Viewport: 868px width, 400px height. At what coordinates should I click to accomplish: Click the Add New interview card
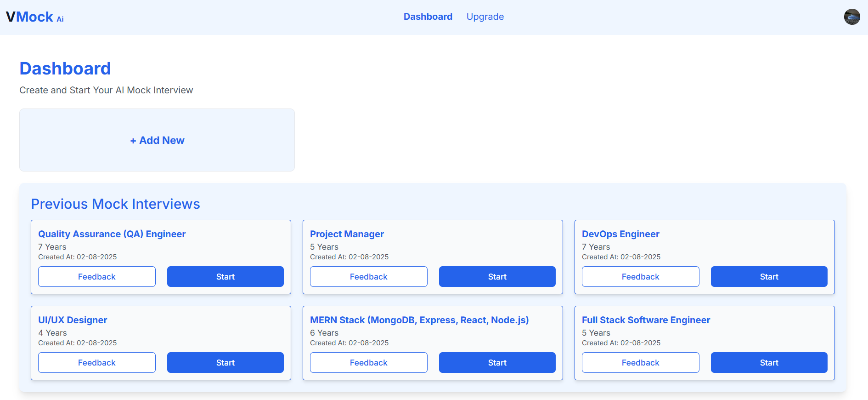pyautogui.click(x=157, y=140)
